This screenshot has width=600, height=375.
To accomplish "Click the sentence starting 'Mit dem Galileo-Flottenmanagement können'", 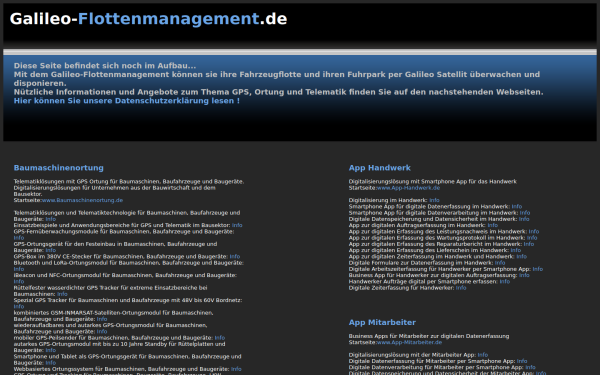I will [x=277, y=79].
